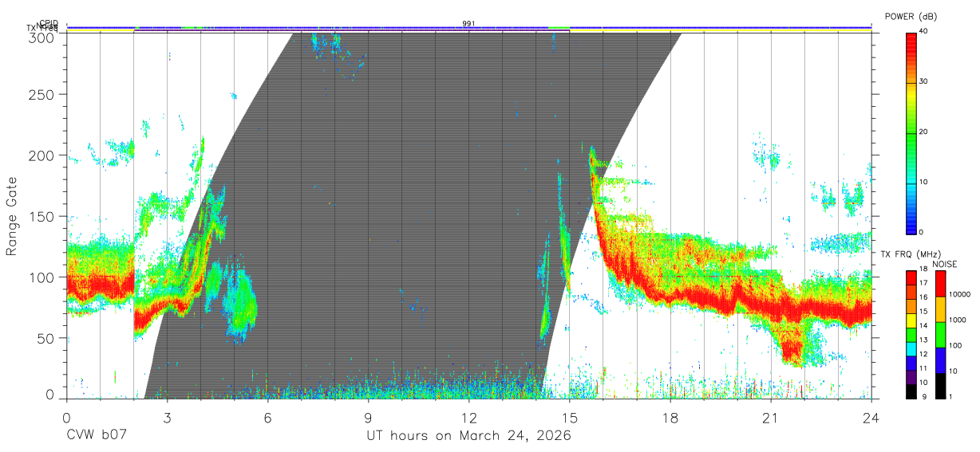
Task: Click the 20 tick on POWER scale
Action: pyautogui.click(x=923, y=132)
